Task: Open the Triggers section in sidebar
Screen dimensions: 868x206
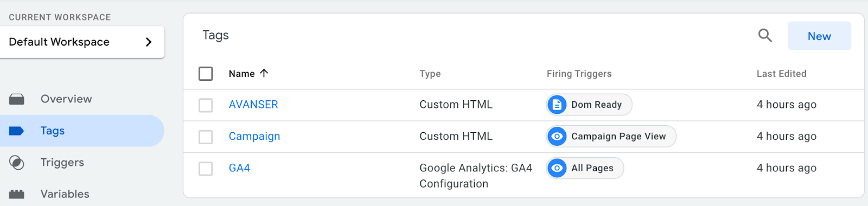Action: tap(62, 163)
